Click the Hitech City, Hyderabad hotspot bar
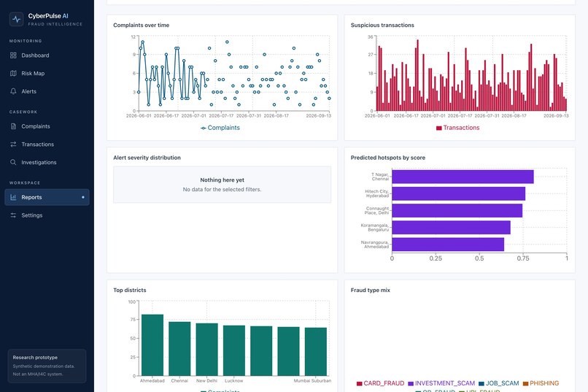588x392 pixels. 459,193
